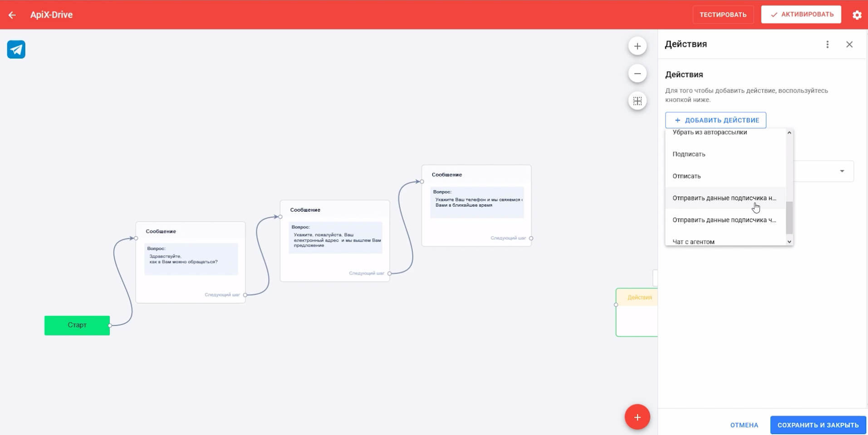Click the Telegram channel icon
The width and height of the screenshot is (868, 435).
tap(16, 49)
